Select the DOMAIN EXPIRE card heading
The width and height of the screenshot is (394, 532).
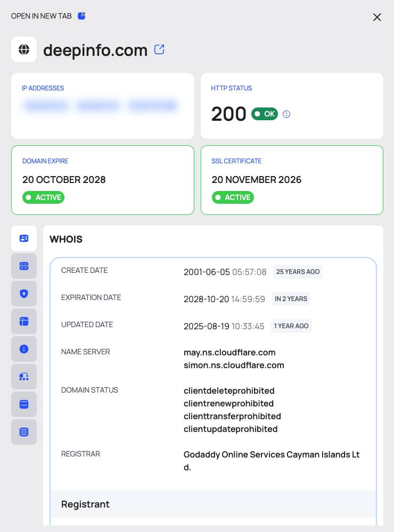[x=45, y=161]
